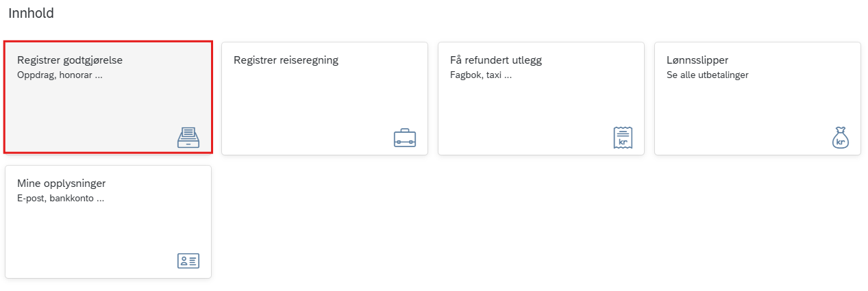Click the 'Registrer reiseregning' title text
The width and height of the screenshot is (868, 291).
[x=286, y=60]
